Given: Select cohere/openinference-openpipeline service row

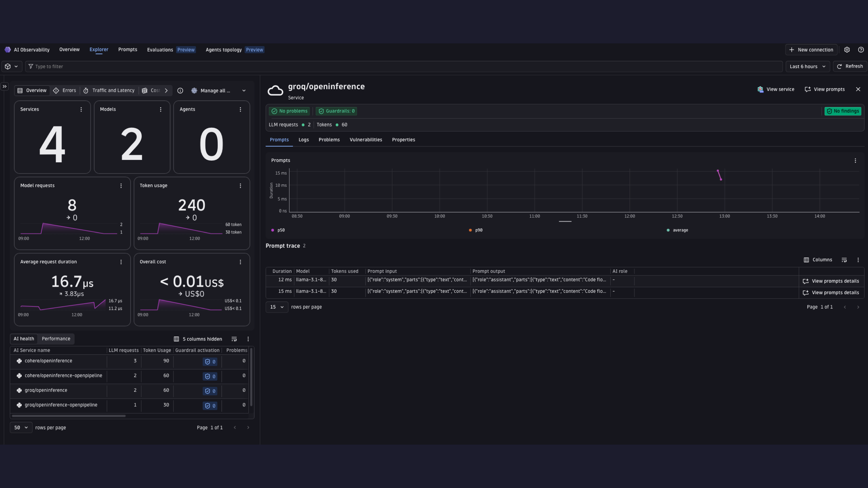Looking at the screenshot, I should [129, 375].
